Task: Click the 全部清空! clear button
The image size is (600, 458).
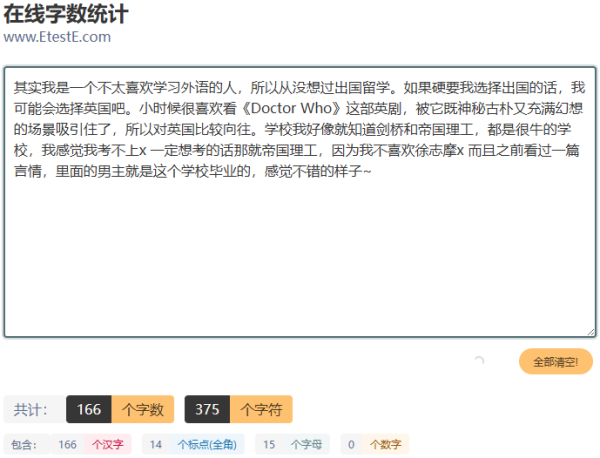Action: tap(556, 361)
